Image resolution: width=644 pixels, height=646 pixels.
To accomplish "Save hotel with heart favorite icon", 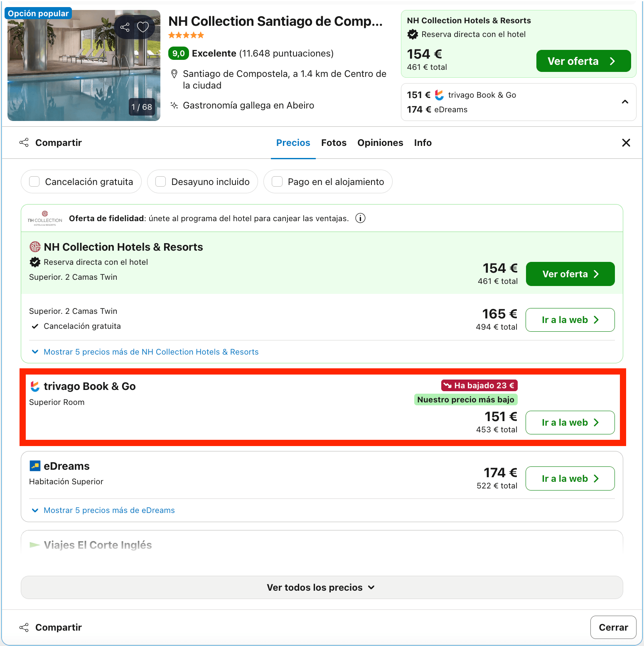I will (x=143, y=27).
